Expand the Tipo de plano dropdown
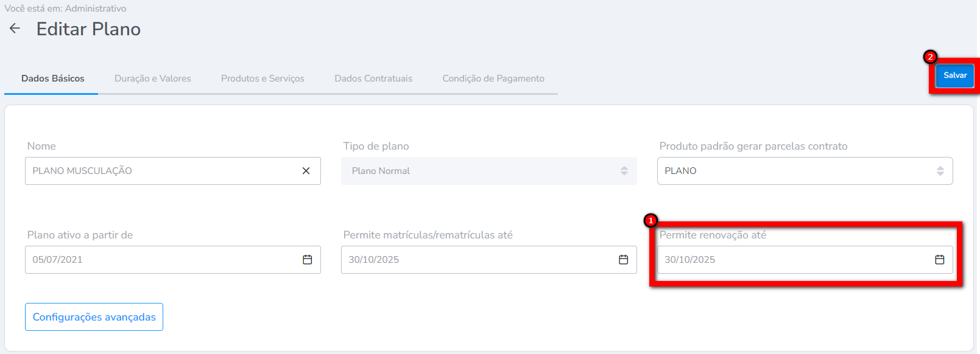Image resolution: width=980 pixels, height=354 pixels. (624, 171)
